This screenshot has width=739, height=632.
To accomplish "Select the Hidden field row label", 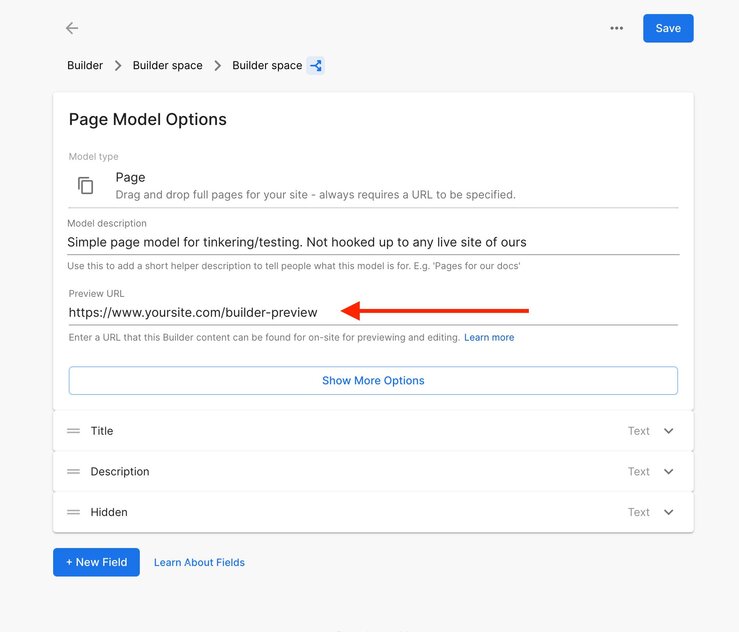I will [x=109, y=512].
